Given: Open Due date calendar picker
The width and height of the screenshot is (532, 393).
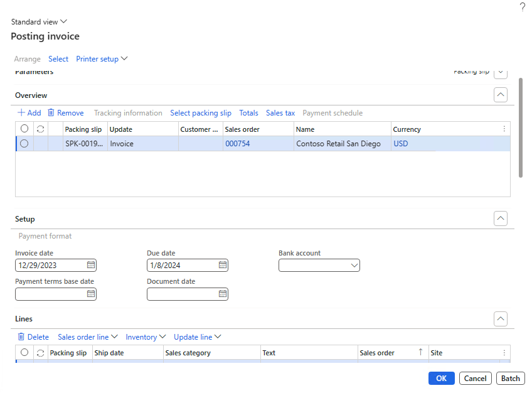Looking at the screenshot, I should tap(223, 265).
